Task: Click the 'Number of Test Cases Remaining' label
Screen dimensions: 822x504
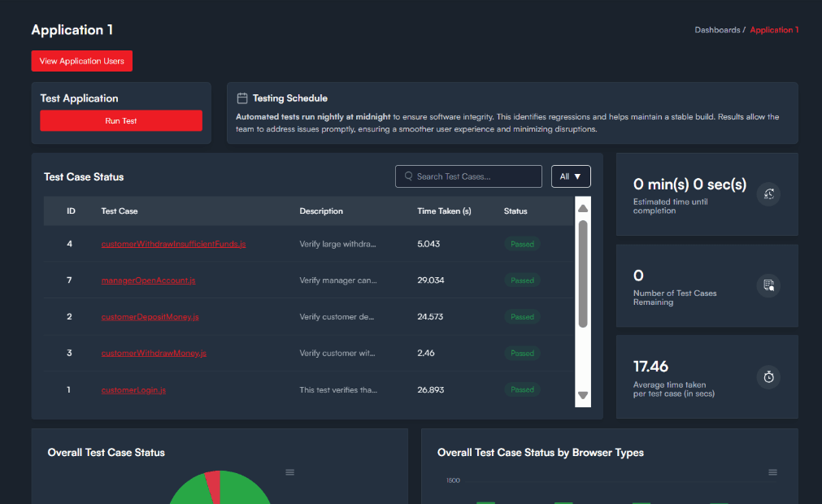Action: tap(675, 298)
